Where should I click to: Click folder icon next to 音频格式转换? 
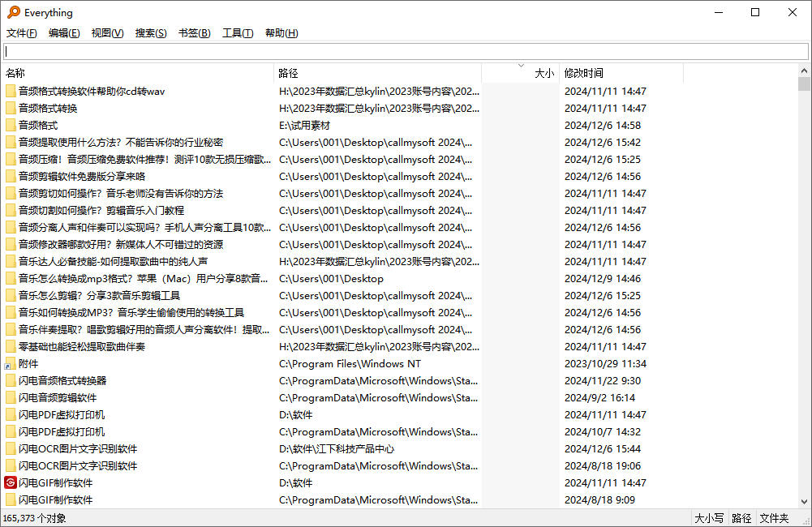click(11, 109)
